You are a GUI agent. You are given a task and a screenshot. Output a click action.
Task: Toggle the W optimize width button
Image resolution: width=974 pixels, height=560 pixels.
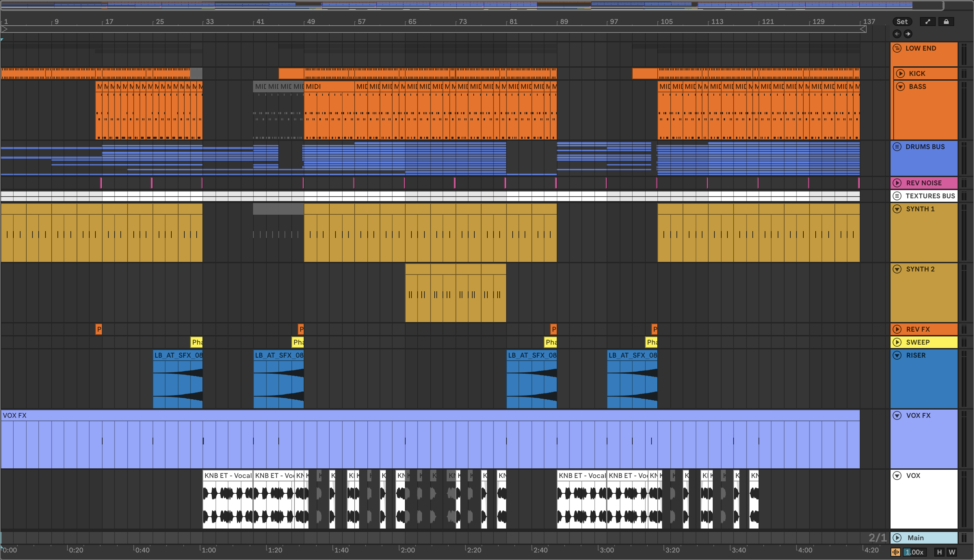pos(952,552)
